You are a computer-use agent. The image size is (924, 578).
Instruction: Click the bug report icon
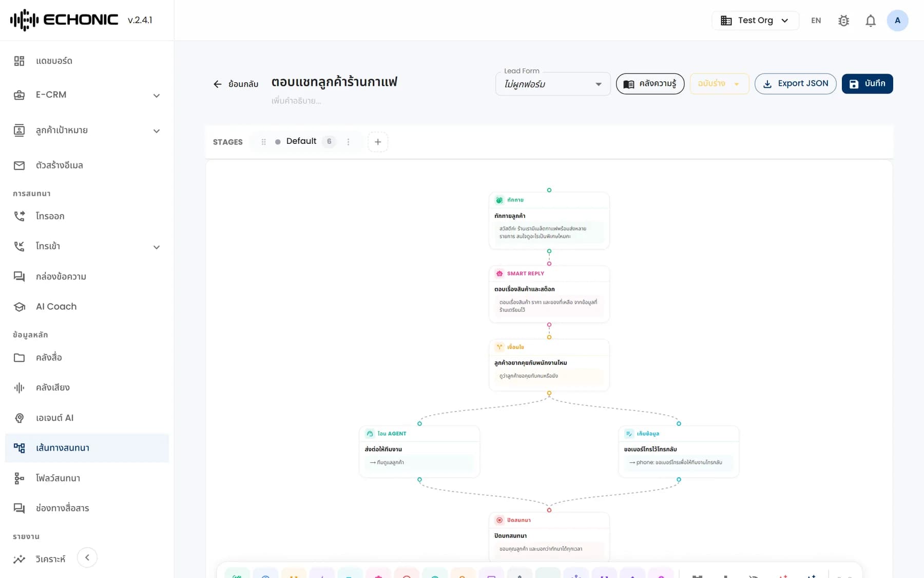click(x=843, y=21)
